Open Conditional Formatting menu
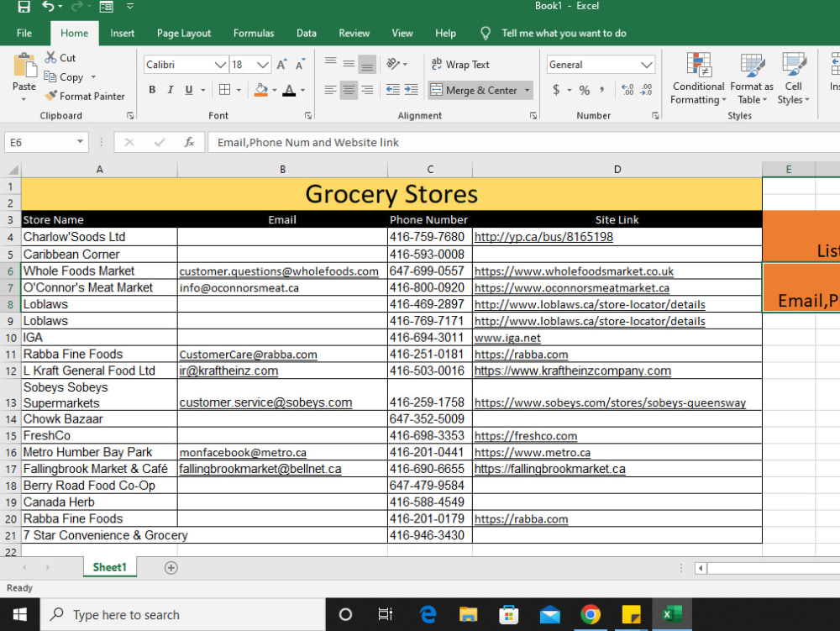The width and height of the screenshot is (840, 631). coord(699,79)
